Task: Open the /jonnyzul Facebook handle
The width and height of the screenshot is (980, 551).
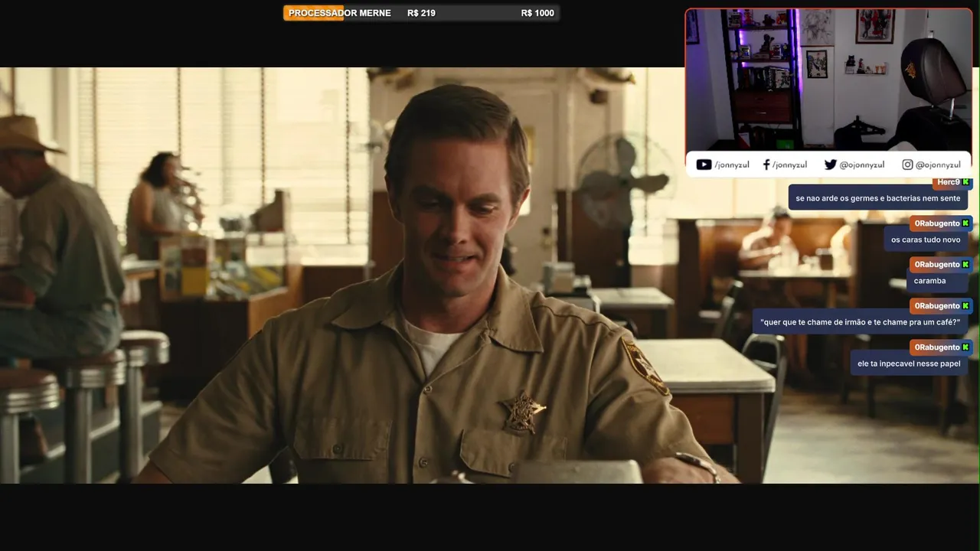Action: click(x=789, y=165)
